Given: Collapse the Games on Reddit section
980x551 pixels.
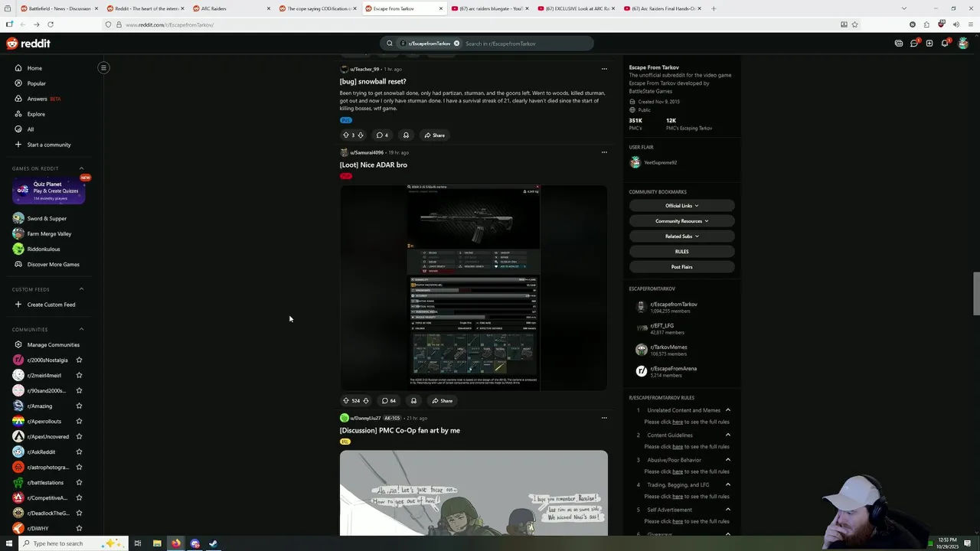Looking at the screenshot, I should click(x=81, y=168).
